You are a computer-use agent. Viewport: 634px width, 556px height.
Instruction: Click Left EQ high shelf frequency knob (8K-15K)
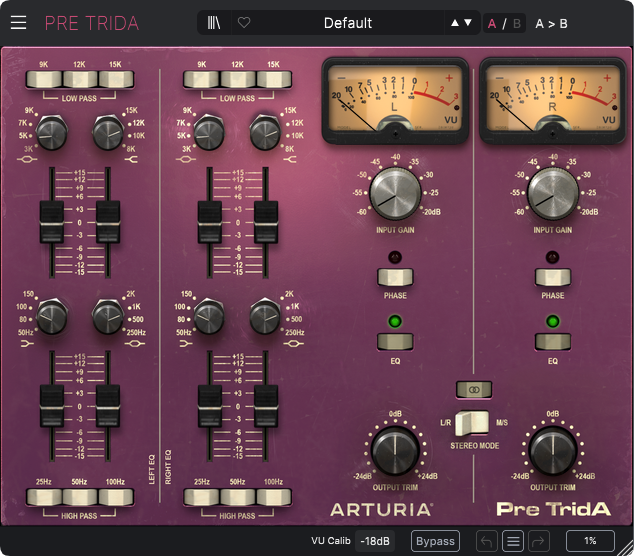click(108, 132)
